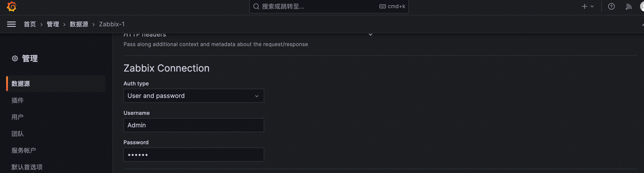The image size is (644, 173).
Task: Select 数据源 in the sidebar
Action: pos(21,84)
